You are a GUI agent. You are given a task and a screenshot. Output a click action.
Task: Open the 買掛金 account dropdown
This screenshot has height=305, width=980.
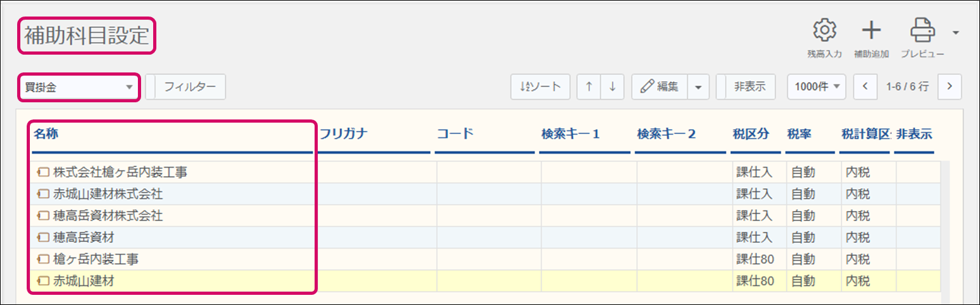tap(78, 87)
